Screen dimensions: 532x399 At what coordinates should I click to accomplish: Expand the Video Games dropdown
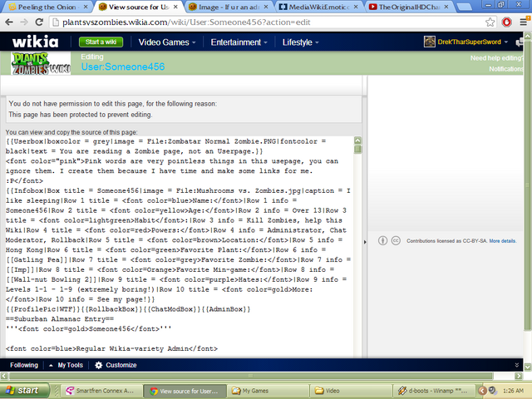(167, 42)
